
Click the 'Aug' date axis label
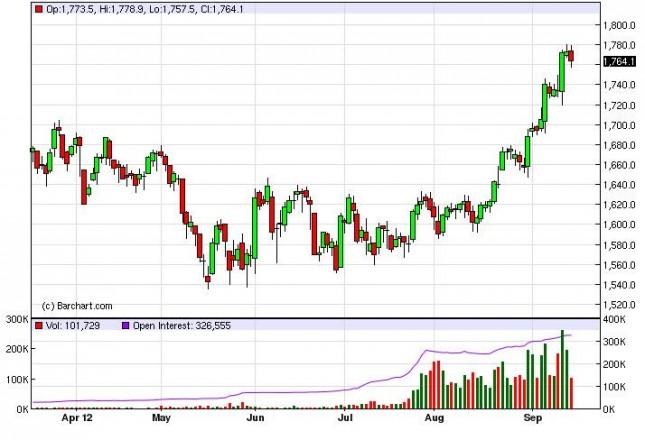[x=434, y=418]
